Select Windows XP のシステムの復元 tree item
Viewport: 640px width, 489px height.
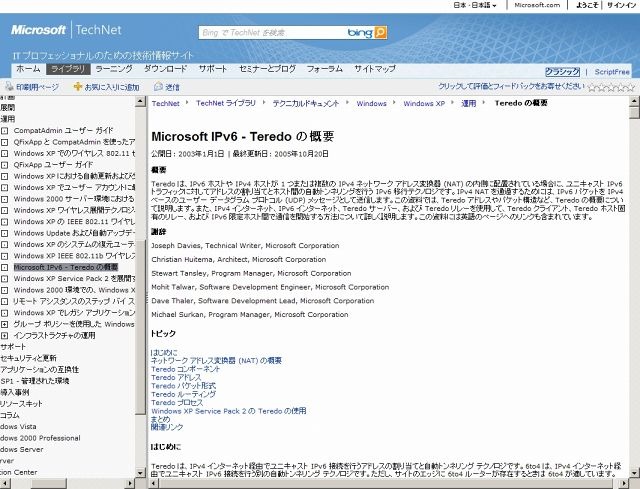[x=74, y=244]
